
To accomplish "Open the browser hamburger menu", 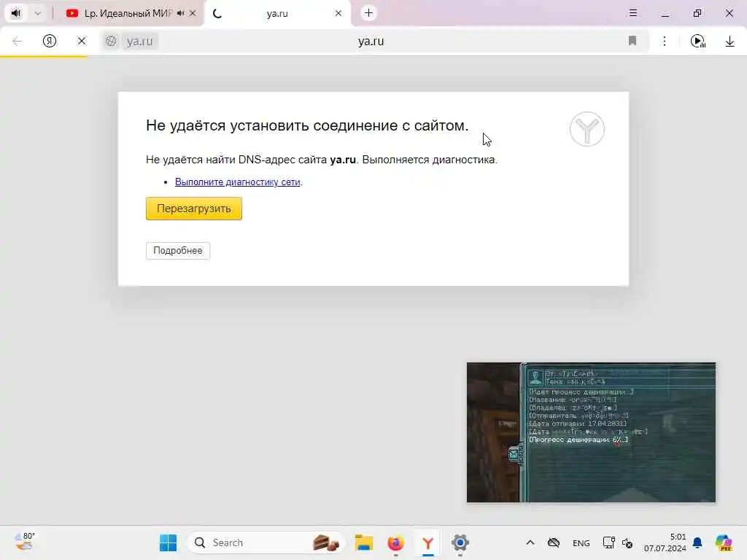I will click(633, 13).
